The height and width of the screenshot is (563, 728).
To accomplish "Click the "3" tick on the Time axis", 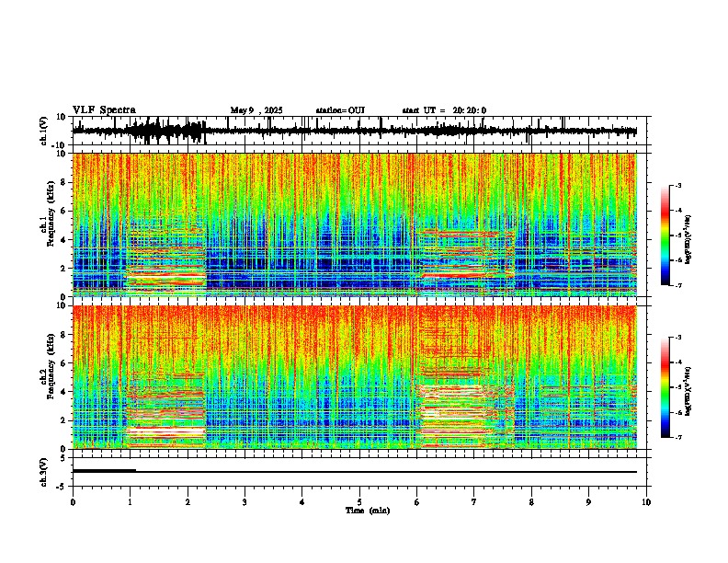I will [x=245, y=502].
